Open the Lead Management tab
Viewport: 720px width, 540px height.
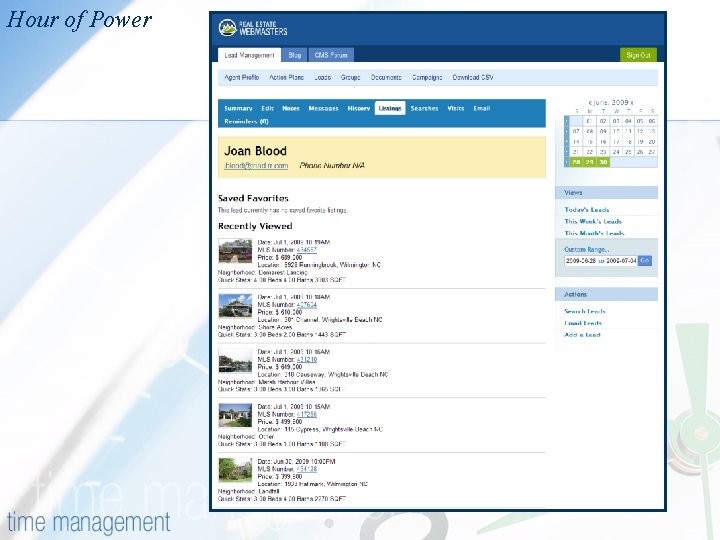(x=249, y=55)
